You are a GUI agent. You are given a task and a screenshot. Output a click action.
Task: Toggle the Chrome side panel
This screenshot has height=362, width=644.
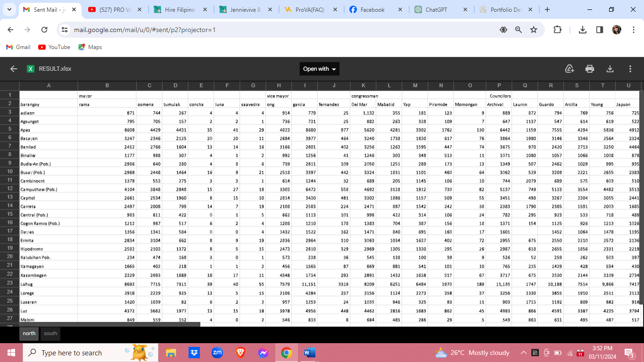click(600, 30)
